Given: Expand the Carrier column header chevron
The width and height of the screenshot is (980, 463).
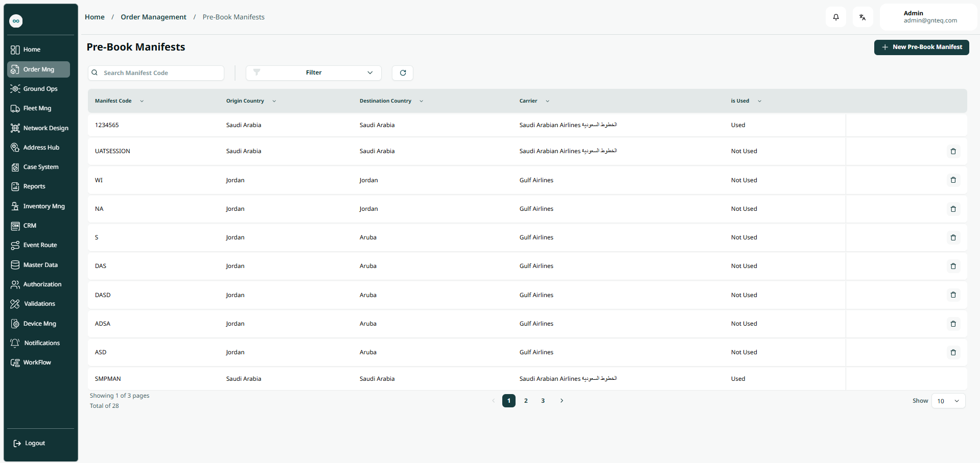Looking at the screenshot, I should (x=547, y=101).
